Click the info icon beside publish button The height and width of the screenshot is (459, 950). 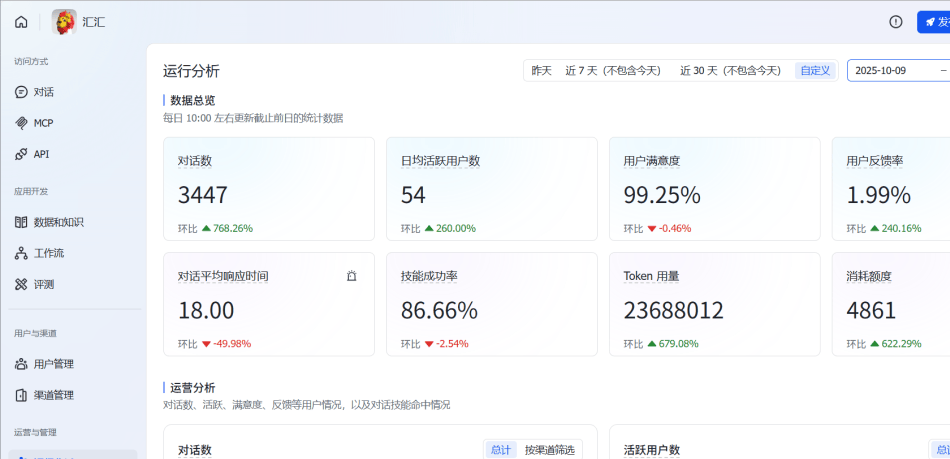click(x=896, y=22)
